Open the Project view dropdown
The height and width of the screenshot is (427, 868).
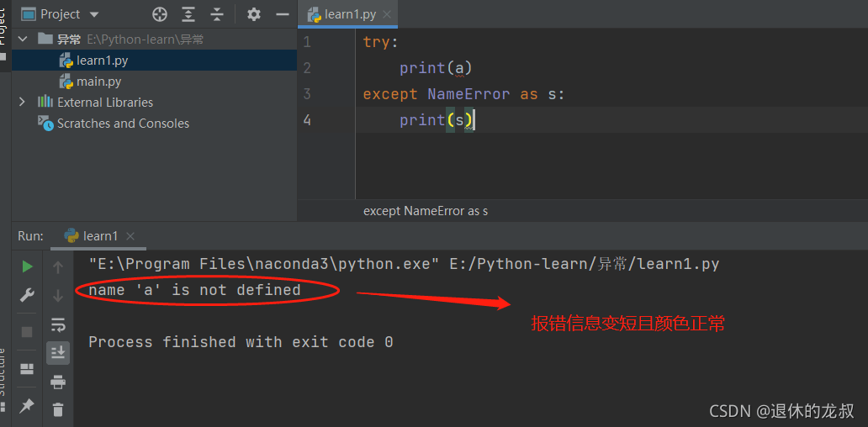94,14
